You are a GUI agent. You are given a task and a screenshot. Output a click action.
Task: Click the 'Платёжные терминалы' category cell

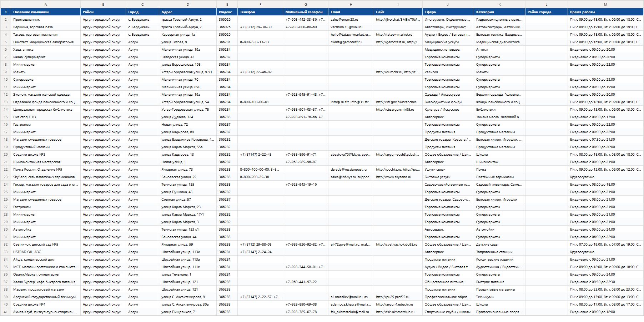click(x=499, y=177)
